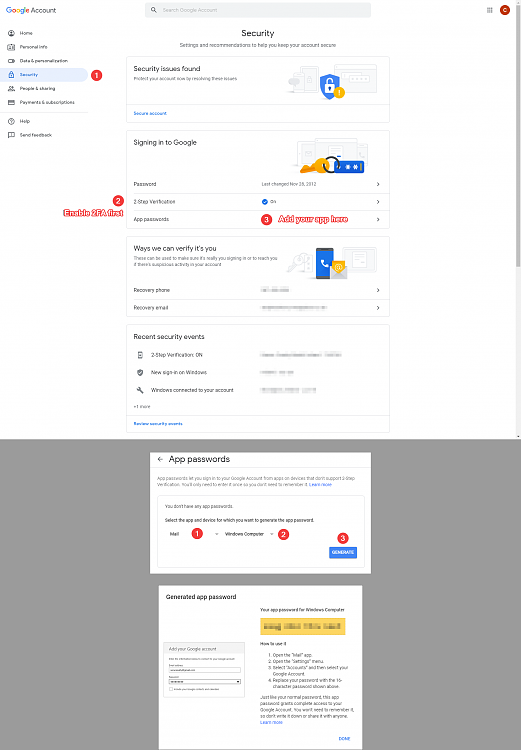
Task: Expand the App passwords row chevron
Action: coord(378,220)
